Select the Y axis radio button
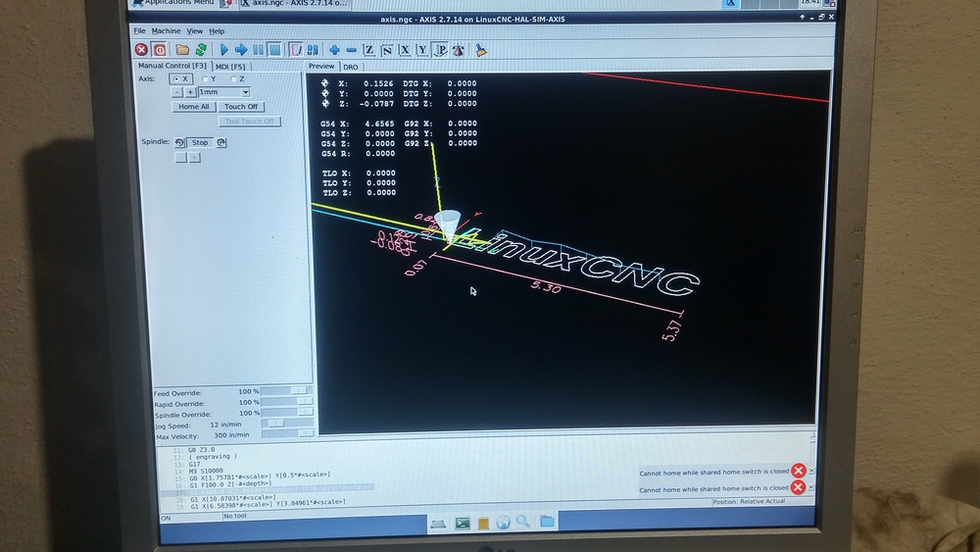This screenshot has height=552, width=980. [x=205, y=78]
